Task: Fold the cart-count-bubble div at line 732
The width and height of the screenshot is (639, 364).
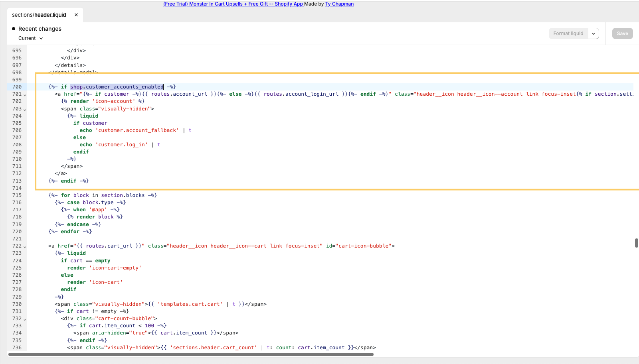Action: [x=25, y=319]
